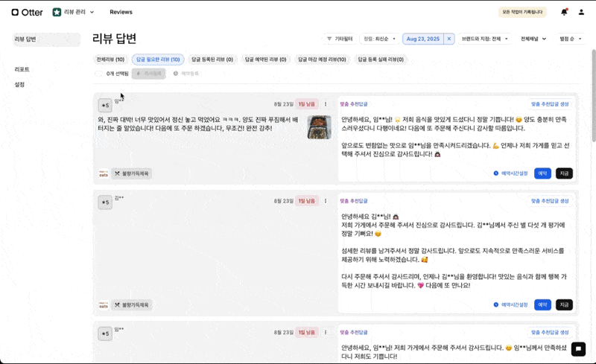
Task: Open more options on last 임** review
Action: pyautogui.click(x=326, y=333)
